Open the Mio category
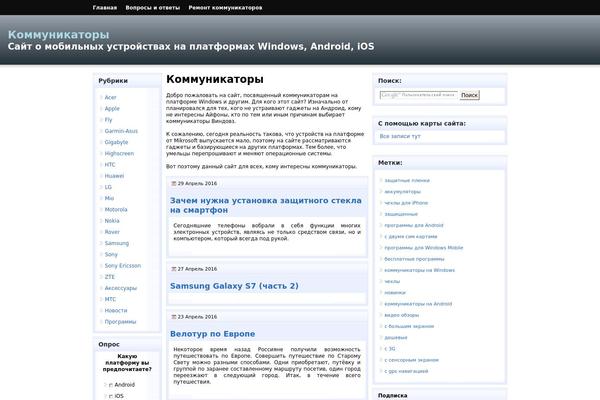 (109, 198)
